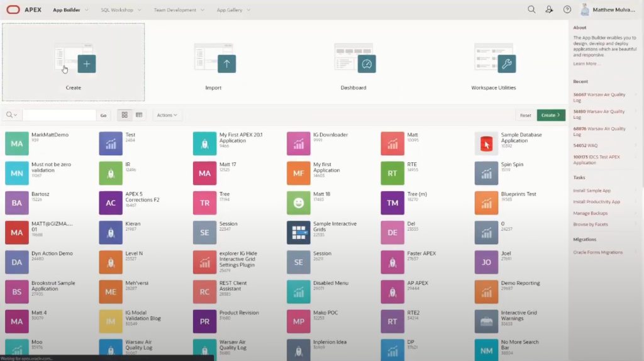This screenshot has height=361, width=644.
Task: Select the Dyn Action Demo app name
Action: click(x=52, y=253)
